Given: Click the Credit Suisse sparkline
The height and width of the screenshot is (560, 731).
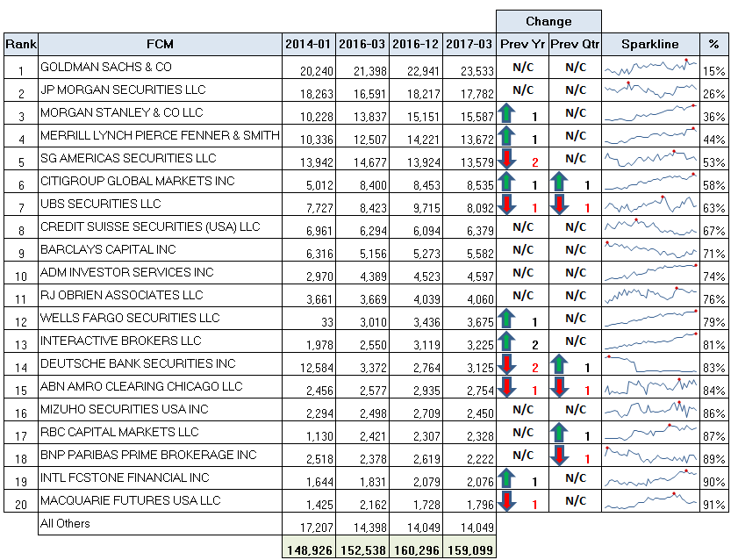Looking at the screenshot, I should 651,227.
